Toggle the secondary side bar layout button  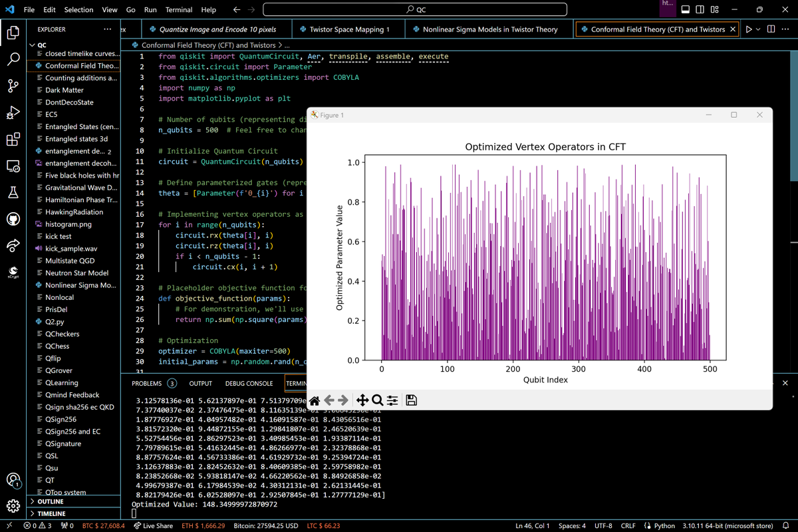pos(701,10)
